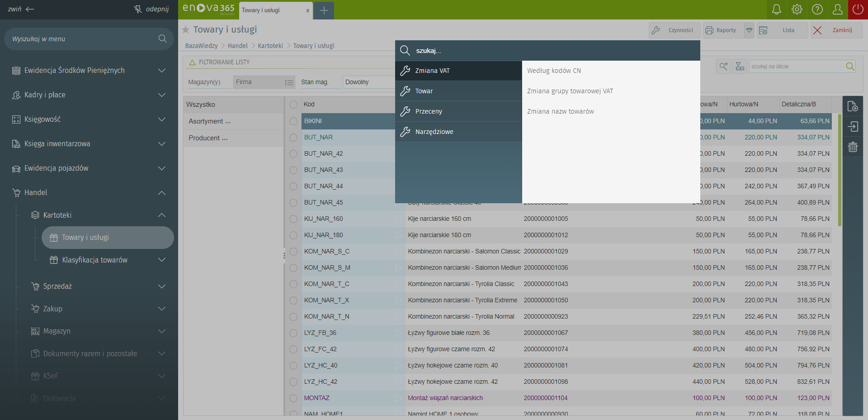This screenshot has width=868, height=420.
Task: Click the plus icon to add new tab
Action: click(x=324, y=10)
